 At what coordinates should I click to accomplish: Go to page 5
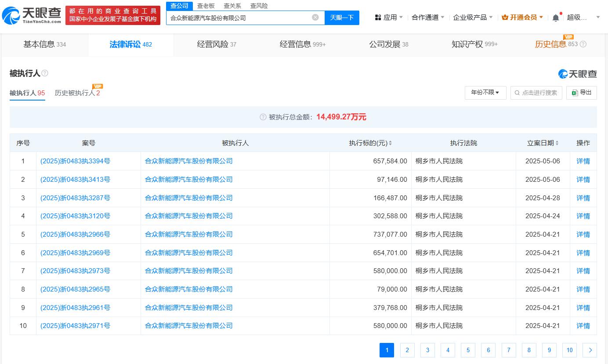(x=468, y=350)
